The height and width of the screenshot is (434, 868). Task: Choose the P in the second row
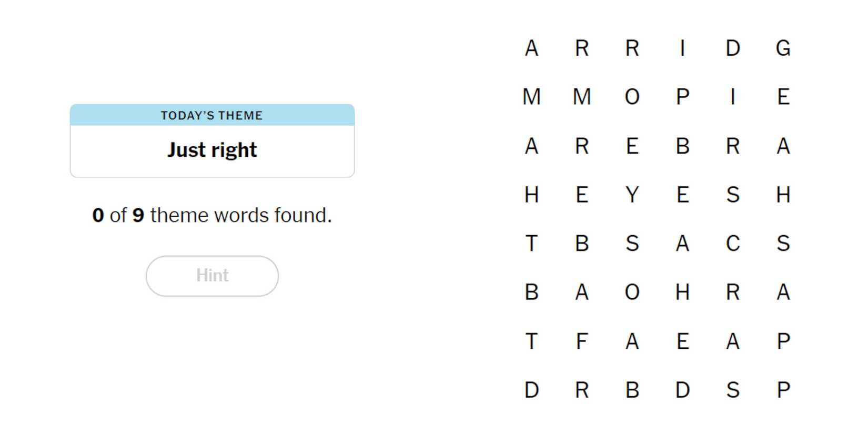click(682, 97)
